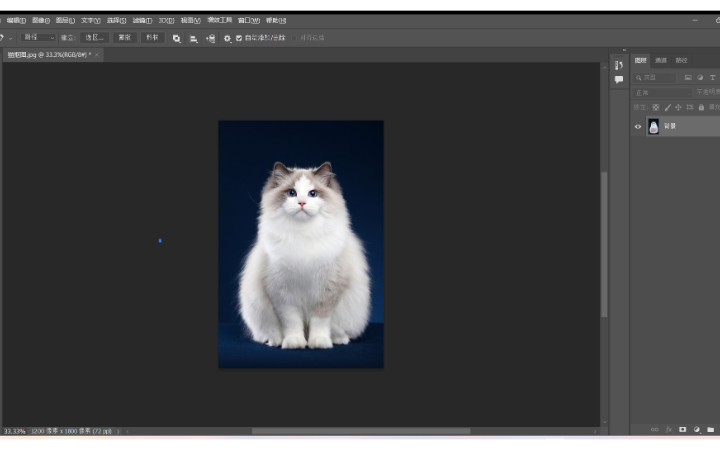Viewport: 720px width, 450px height.
Task: Click the lock transparent pixels icon
Action: pyautogui.click(x=656, y=107)
